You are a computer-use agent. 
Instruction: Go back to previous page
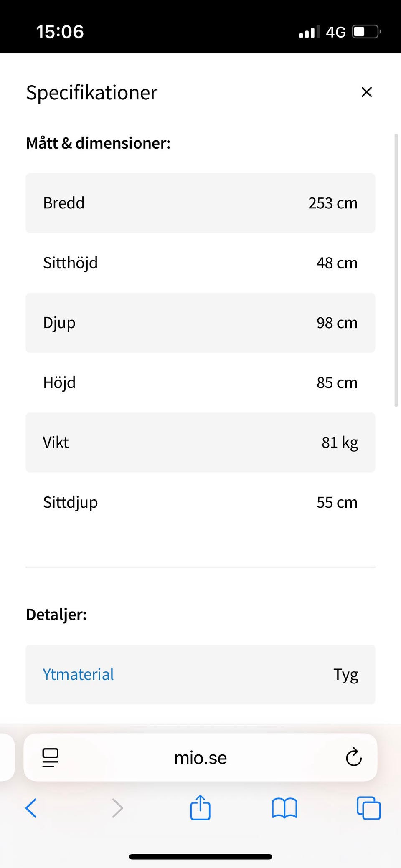click(x=31, y=808)
